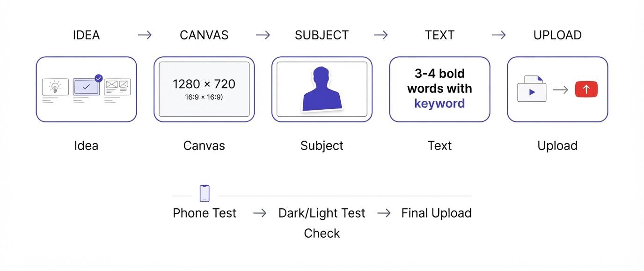Select the highlighted checked thumbnail
This screenshot has height=271, width=644.
tap(86, 87)
